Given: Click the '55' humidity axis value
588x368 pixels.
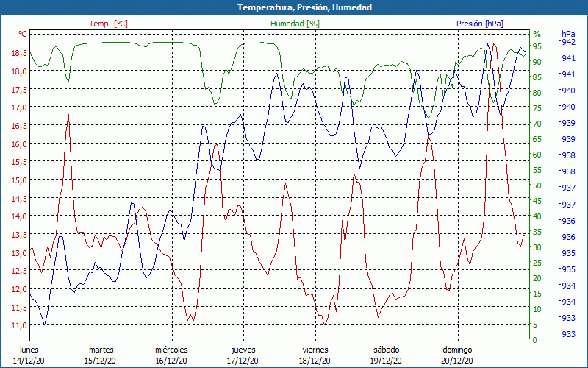Looking at the screenshot, I should (x=537, y=170).
